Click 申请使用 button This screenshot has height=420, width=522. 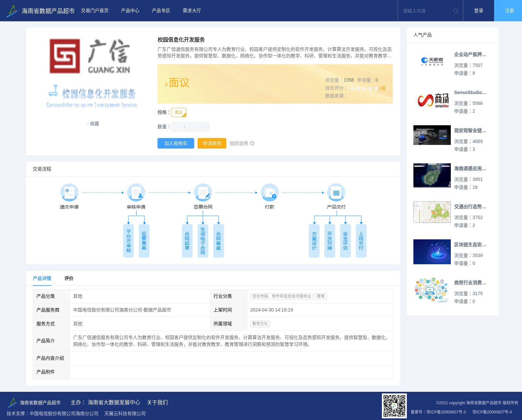(x=212, y=143)
